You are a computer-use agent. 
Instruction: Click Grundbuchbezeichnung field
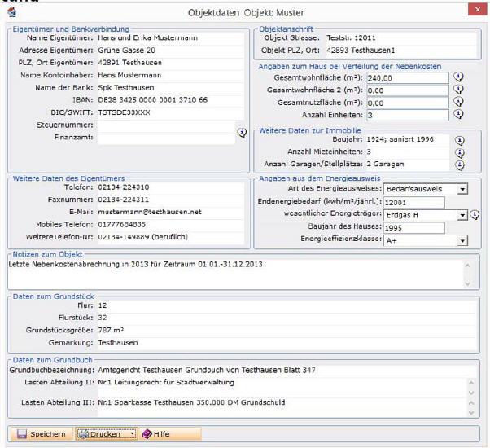287,371
